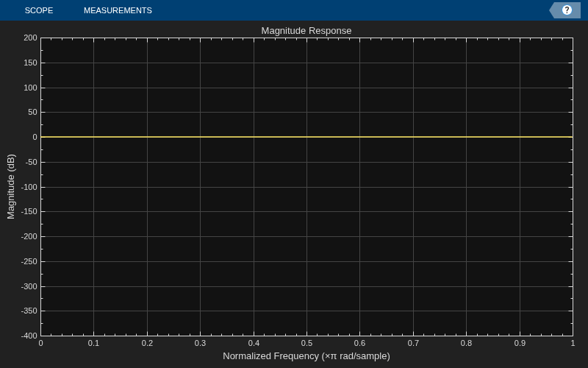Image resolution: width=588 pixels, height=368 pixels.
Task: Select the yellow magnitude response line
Action: (306, 137)
